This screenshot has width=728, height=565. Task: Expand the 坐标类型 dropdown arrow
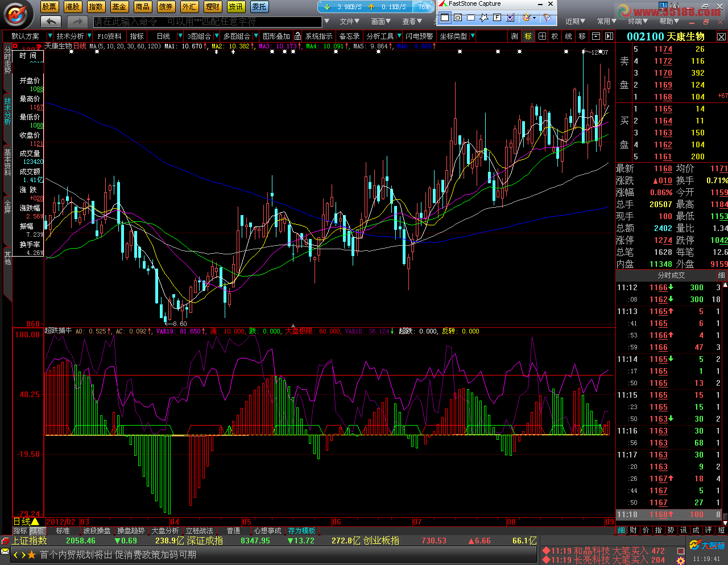(472, 36)
